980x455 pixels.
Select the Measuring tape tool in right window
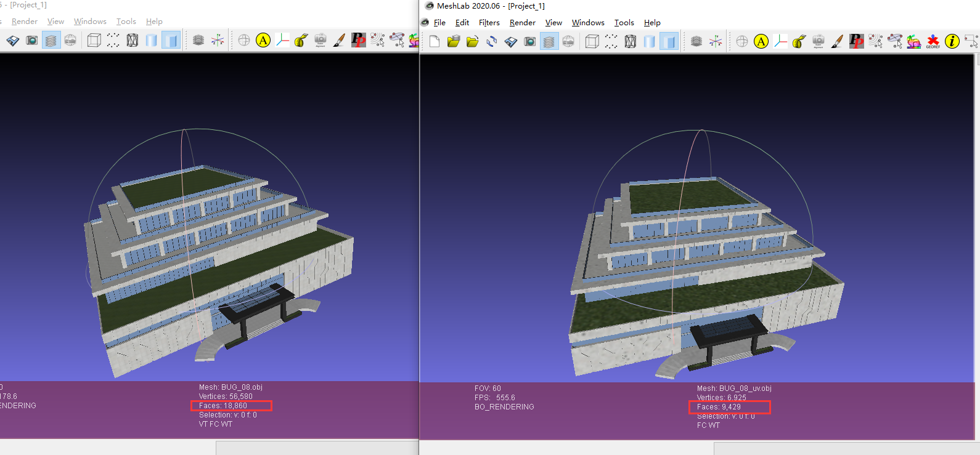[799, 41]
